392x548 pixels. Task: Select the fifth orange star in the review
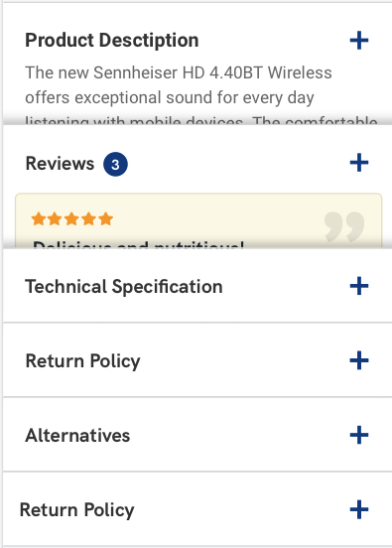click(105, 219)
